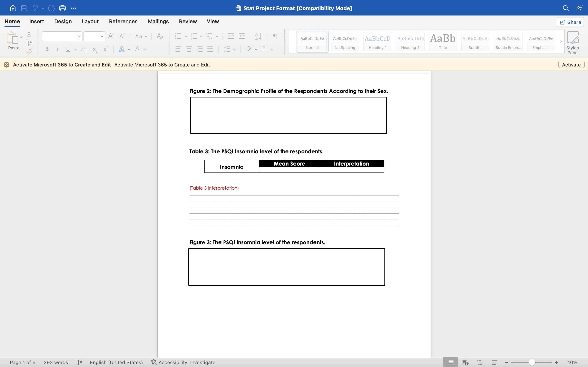The height and width of the screenshot is (367, 588).
Task: Switch to the References tab
Action: pyautogui.click(x=123, y=21)
